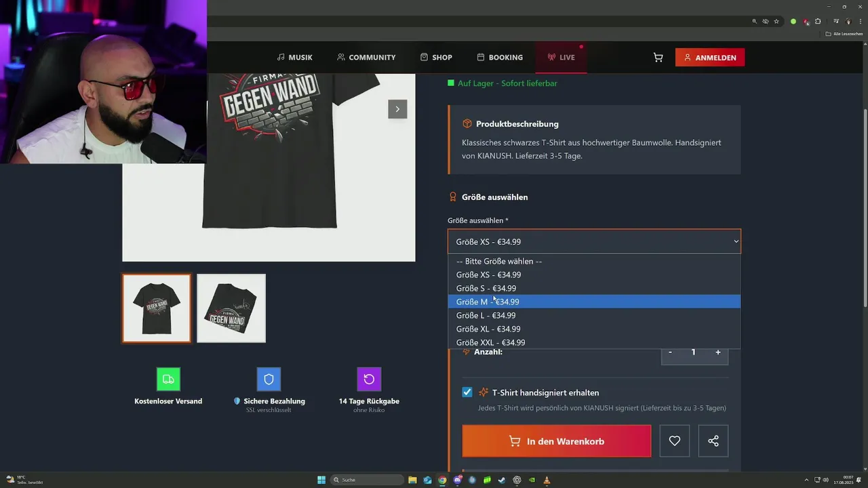The height and width of the screenshot is (488, 868).
Task: Switch to Chrome on the taskbar
Action: pyautogui.click(x=442, y=480)
